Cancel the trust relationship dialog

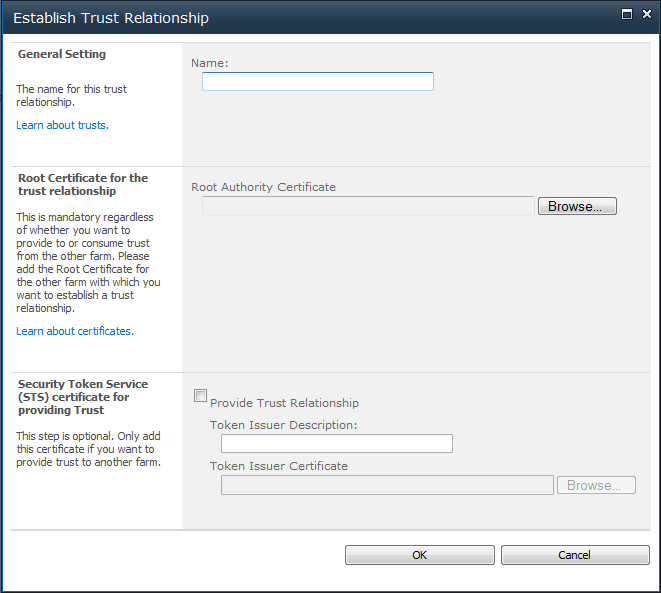tap(574, 555)
